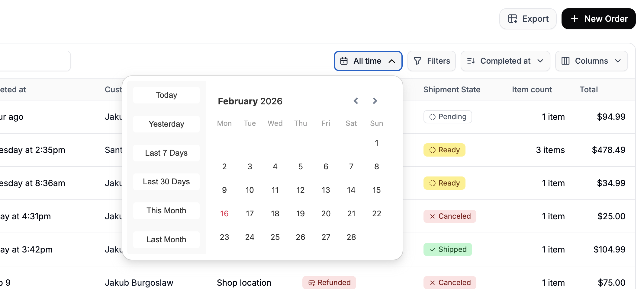The height and width of the screenshot is (289, 644).
Task: Select the Last 7 Days preset
Action: (166, 153)
